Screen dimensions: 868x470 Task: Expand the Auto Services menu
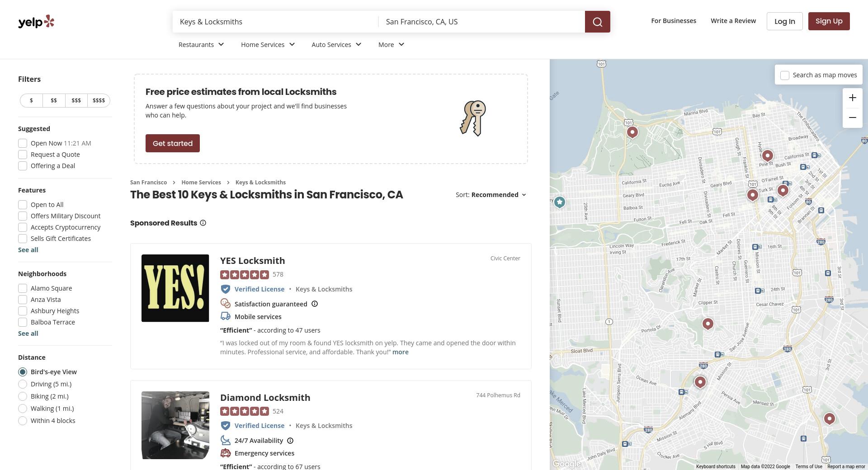336,44
